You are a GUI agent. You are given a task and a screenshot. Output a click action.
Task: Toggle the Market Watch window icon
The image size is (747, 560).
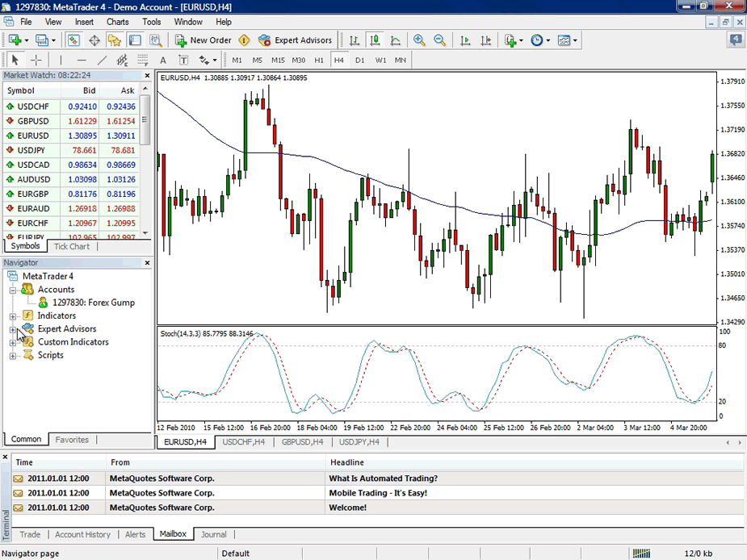73,40
